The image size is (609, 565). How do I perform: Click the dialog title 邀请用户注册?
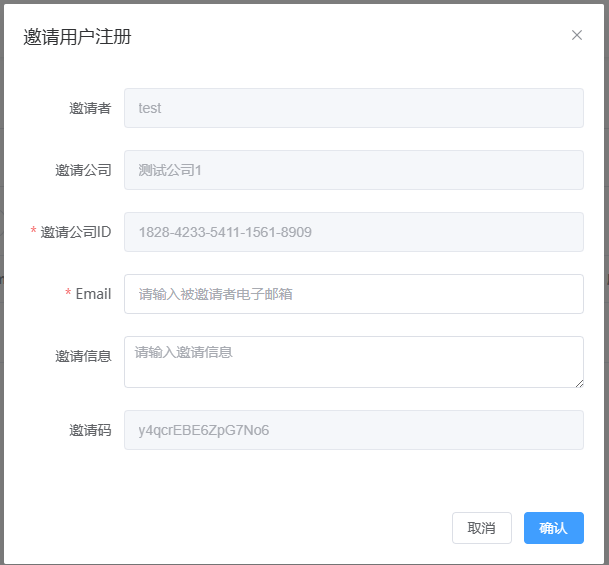pyautogui.click(x=77, y=37)
